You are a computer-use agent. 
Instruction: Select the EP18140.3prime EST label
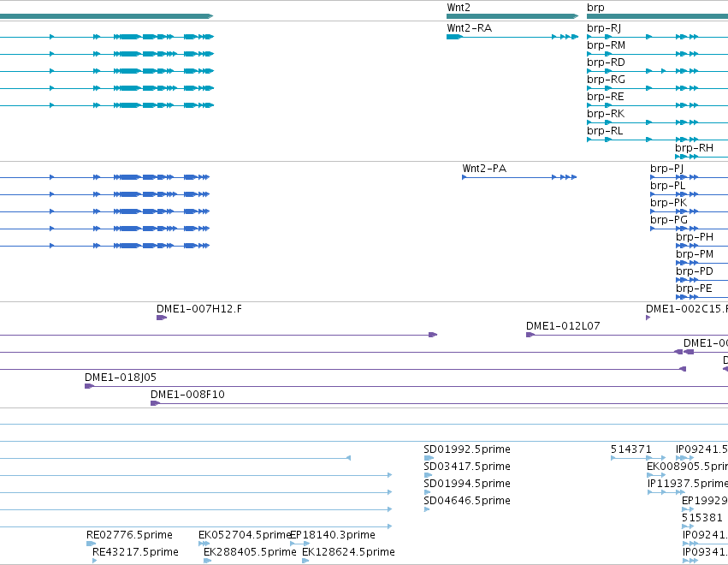[x=333, y=535]
